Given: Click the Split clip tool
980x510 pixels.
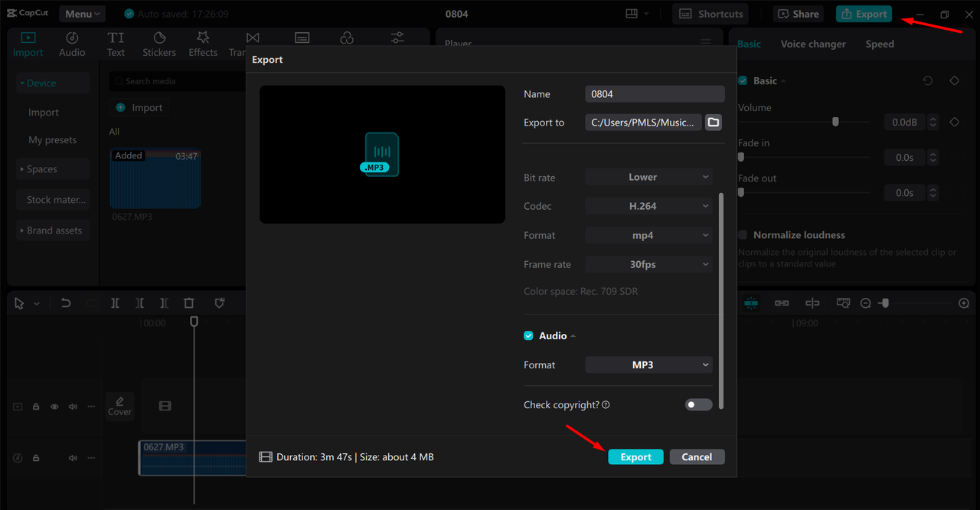Looking at the screenshot, I should click(115, 303).
